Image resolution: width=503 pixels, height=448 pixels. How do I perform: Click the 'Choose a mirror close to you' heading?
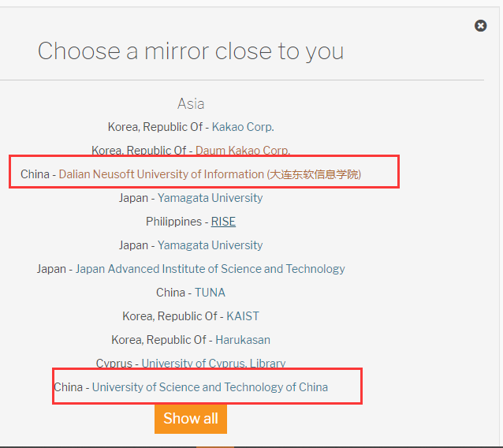pos(191,51)
